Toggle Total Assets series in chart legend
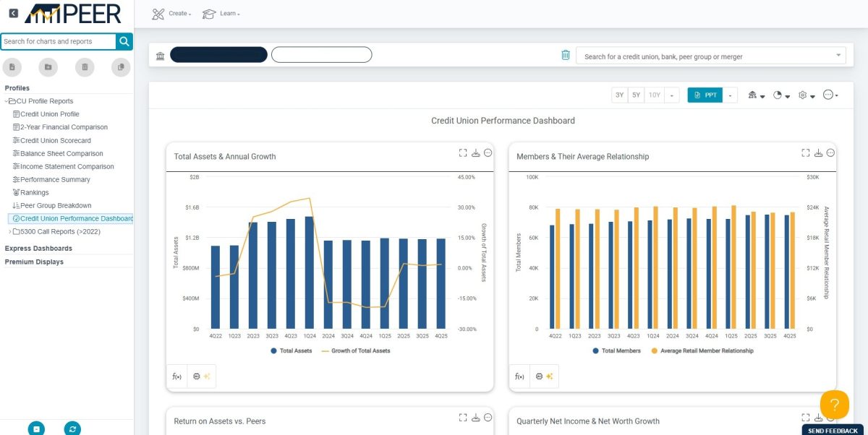Viewport: 868px width, 435px height. click(x=292, y=350)
